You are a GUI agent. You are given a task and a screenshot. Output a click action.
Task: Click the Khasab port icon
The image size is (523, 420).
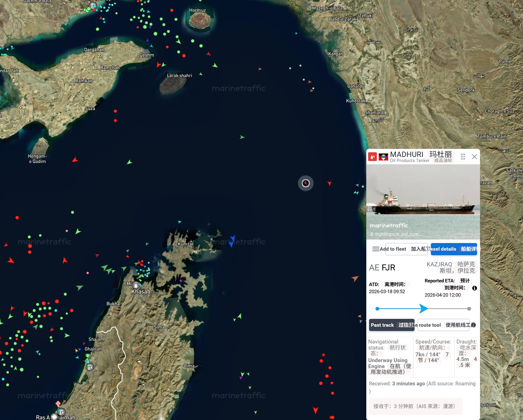(x=136, y=285)
